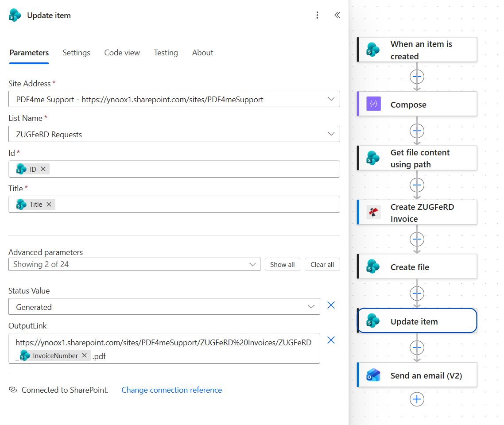Collapse the Update item panel
This screenshot has height=425, width=504.
point(337,15)
